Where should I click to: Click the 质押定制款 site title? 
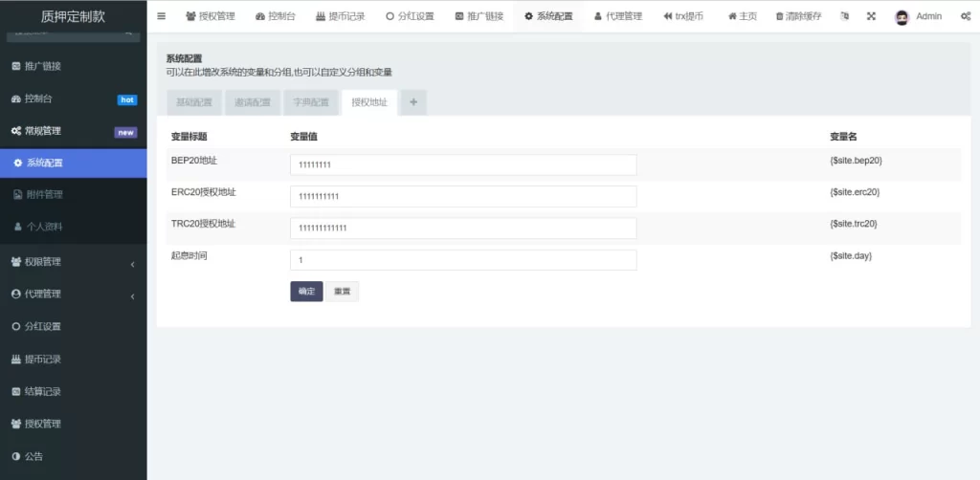tap(73, 17)
